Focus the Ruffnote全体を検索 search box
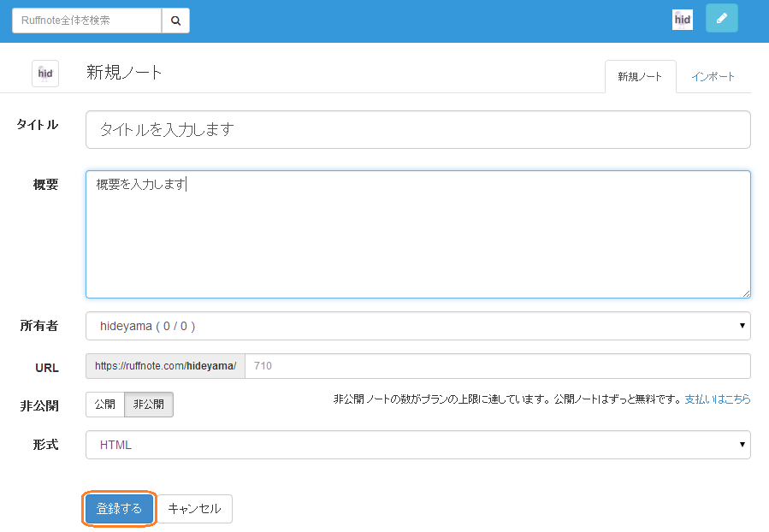The width and height of the screenshot is (769, 532). 86,21
